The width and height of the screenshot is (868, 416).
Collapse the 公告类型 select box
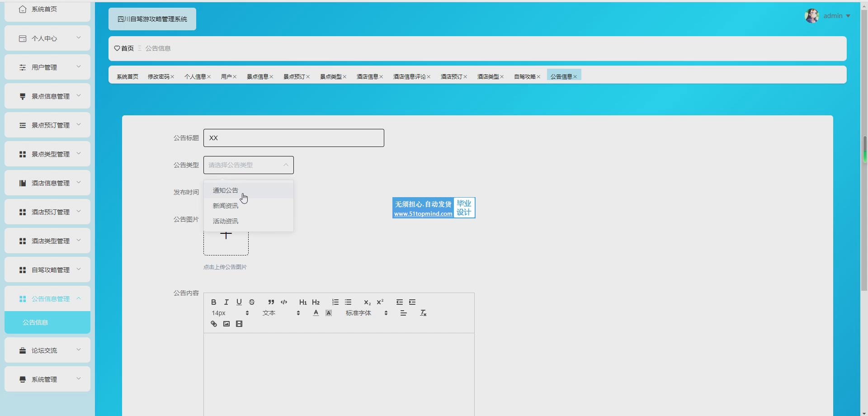(249, 165)
